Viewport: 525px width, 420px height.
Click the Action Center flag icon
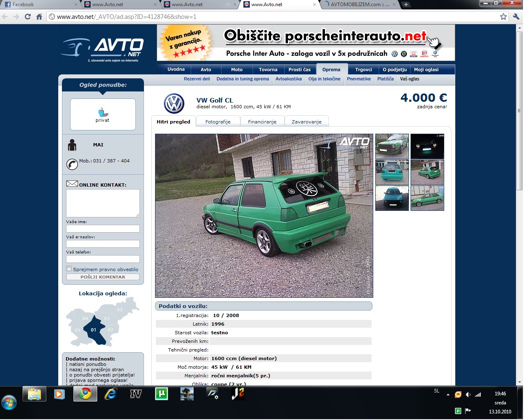coord(468,411)
